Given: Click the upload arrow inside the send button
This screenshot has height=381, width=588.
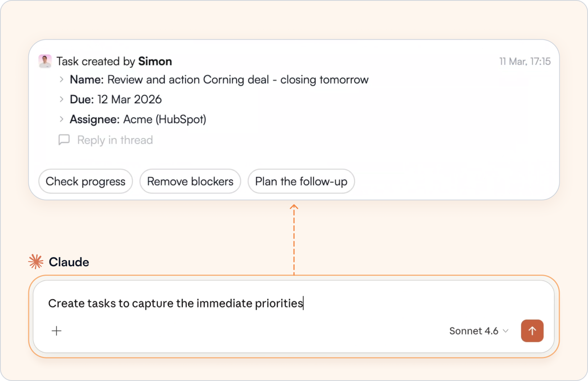Looking at the screenshot, I should [x=532, y=331].
